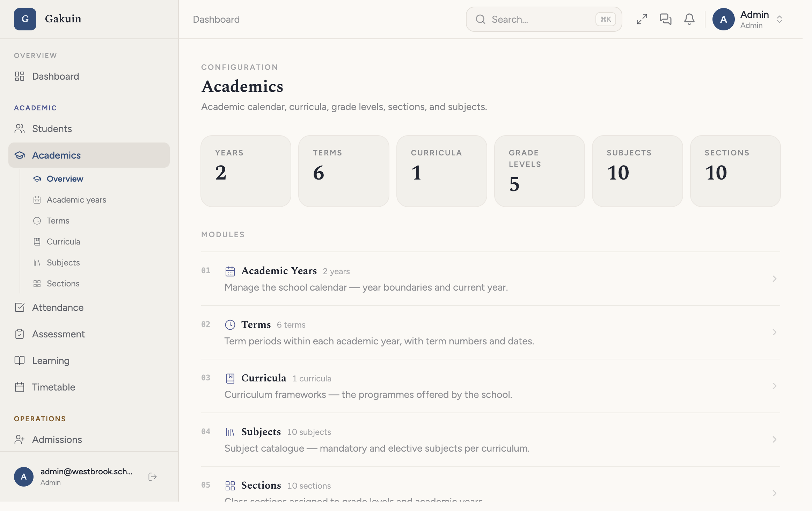
Task: Click the clock icon in Terms module
Action: coord(230,325)
